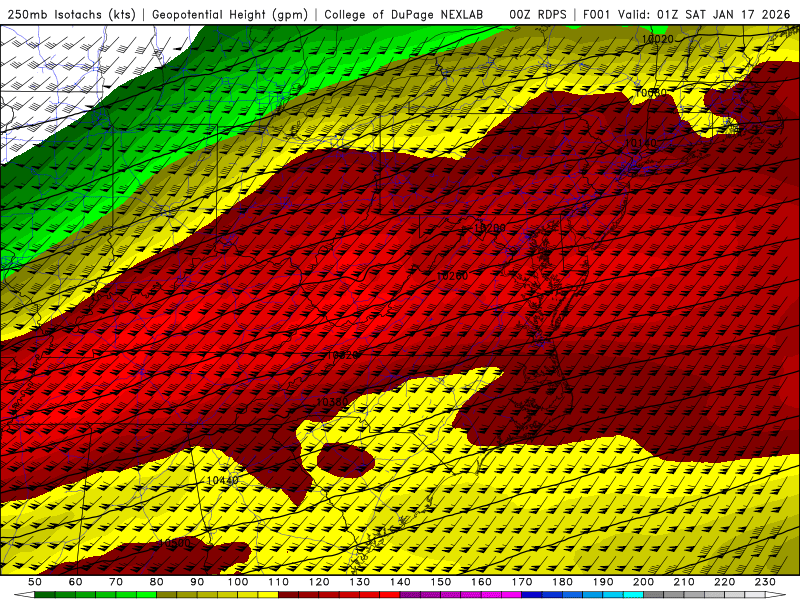
Task: Click the 180 value on the color scale
Action: tap(562, 582)
